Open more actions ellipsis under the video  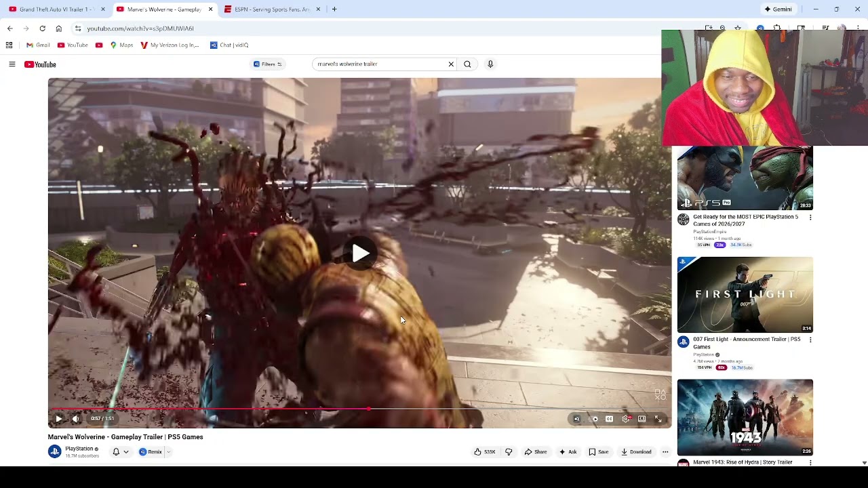[665, 452]
